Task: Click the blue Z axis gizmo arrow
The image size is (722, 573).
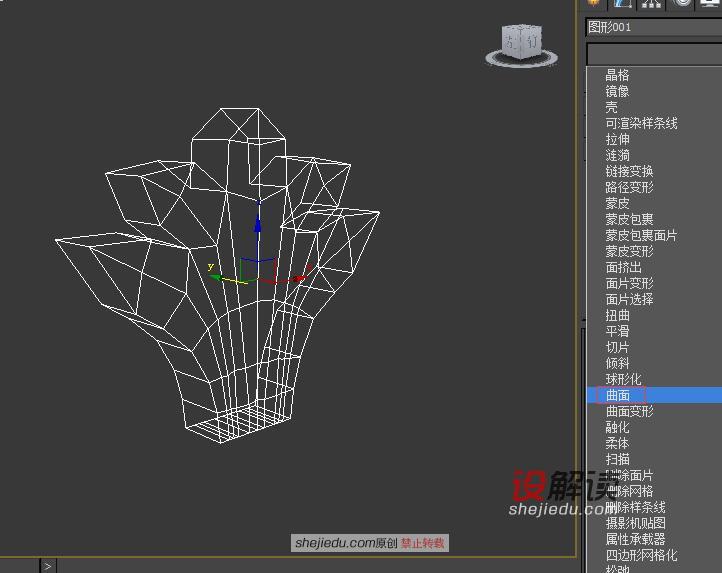Action: [x=258, y=223]
